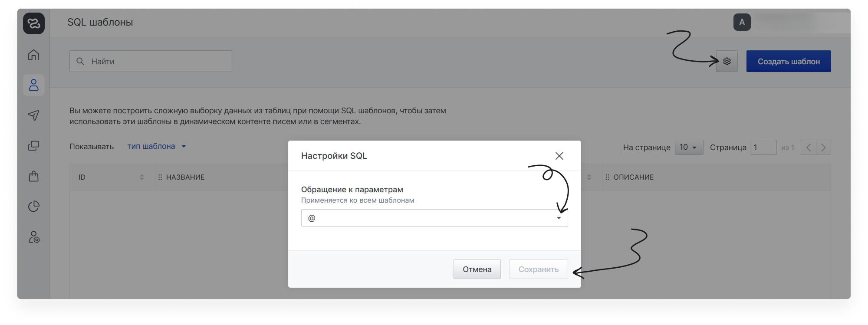Open the тип шаблона filter dropdown
Viewport: 868px width, 325px height.
coord(156,147)
